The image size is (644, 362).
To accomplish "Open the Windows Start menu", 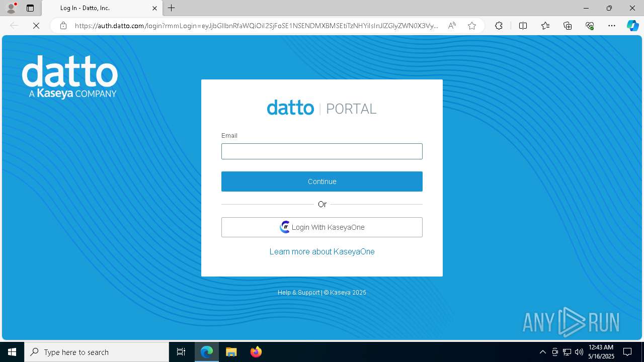I will 12,352.
